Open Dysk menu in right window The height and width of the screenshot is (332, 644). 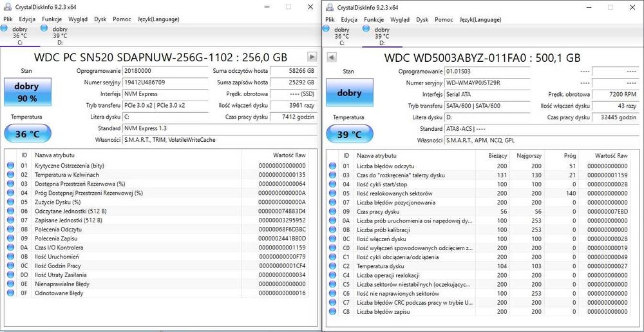(x=422, y=19)
